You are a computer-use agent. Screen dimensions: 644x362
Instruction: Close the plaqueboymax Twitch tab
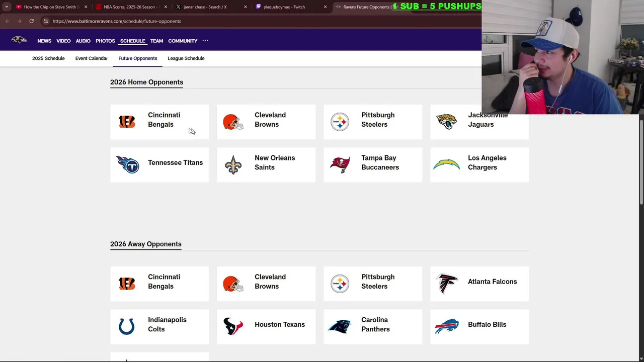[x=325, y=7]
